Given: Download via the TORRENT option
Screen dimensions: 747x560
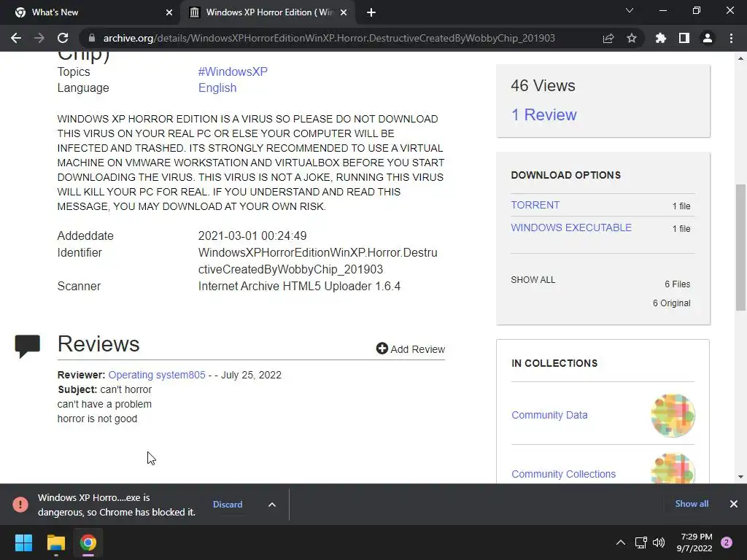Looking at the screenshot, I should point(535,205).
